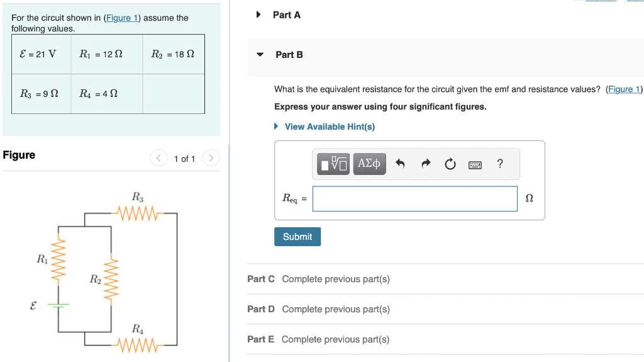Click the undo arrow icon

400,164
